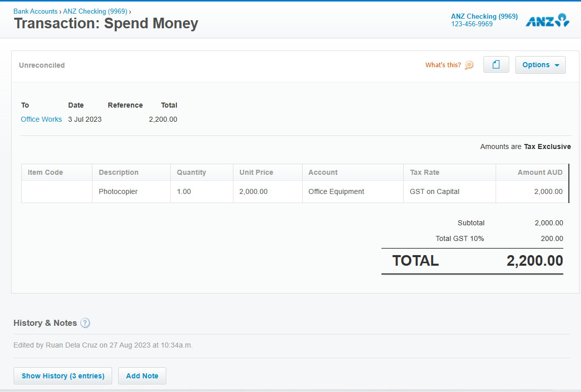Click the Show History (3 entries) button

[63, 376]
